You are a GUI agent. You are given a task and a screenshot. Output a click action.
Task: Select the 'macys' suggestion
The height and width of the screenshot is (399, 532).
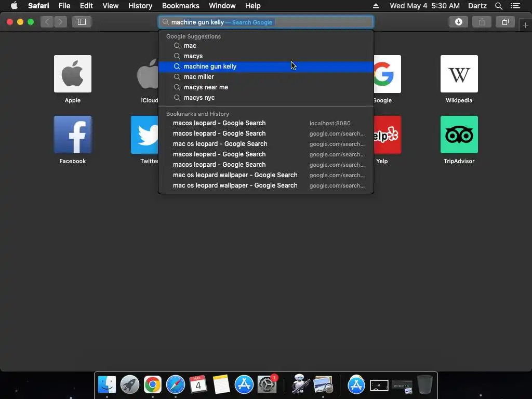[x=266, y=56]
